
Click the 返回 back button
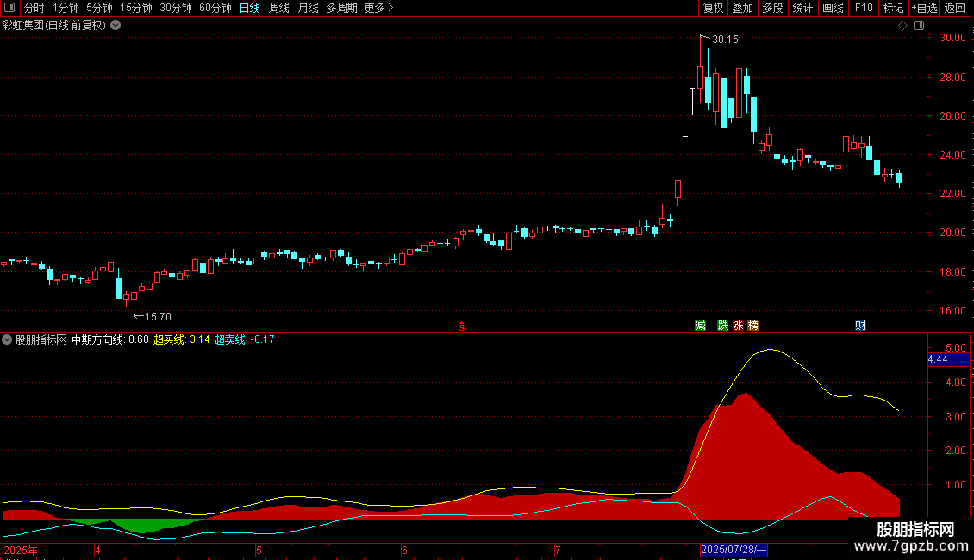point(955,8)
